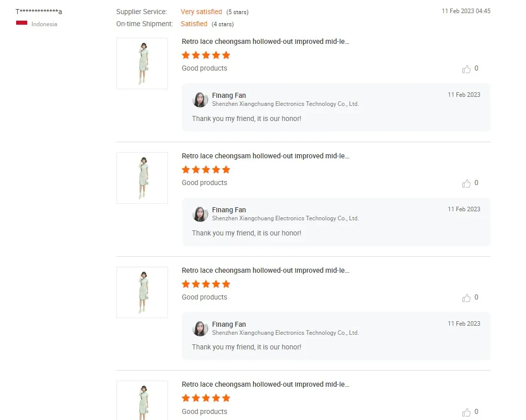526x420 pixels.
Task: Open first cheongsam product thumbnail
Action: click(x=142, y=64)
